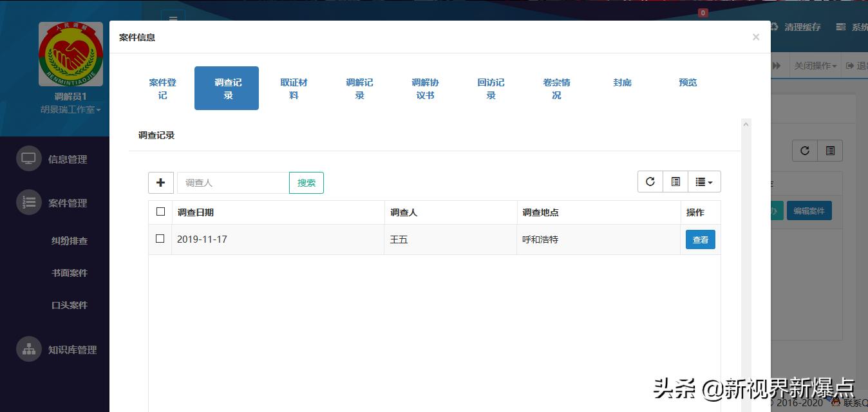Expand the 胡景瑞工作室 dropdown under 调解员1

pyautogui.click(x=70, y=109)
